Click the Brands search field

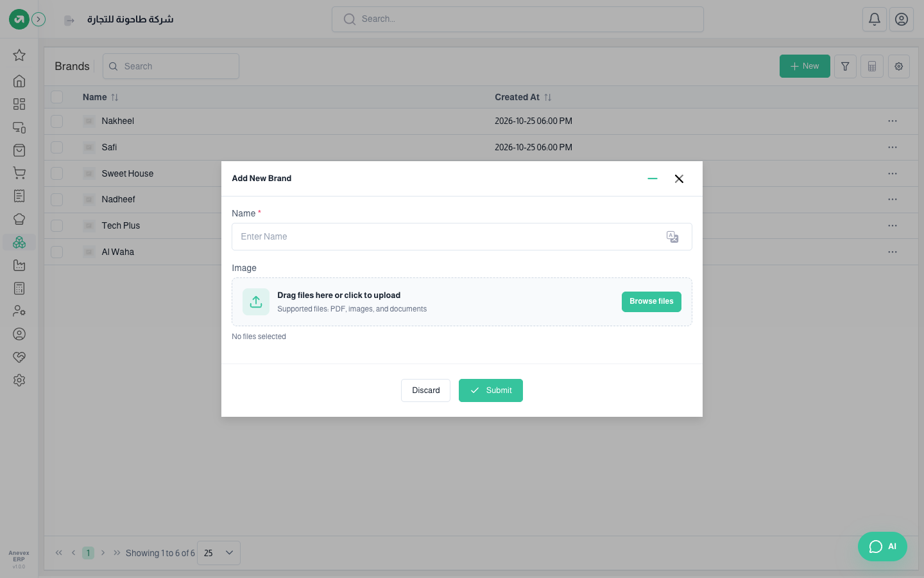171,66
